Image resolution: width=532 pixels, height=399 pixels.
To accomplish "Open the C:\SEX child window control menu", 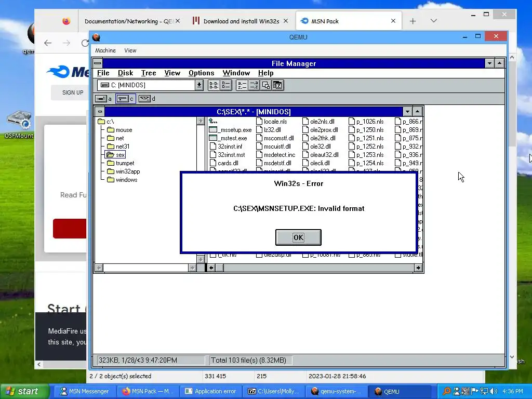I will (100, 111).
